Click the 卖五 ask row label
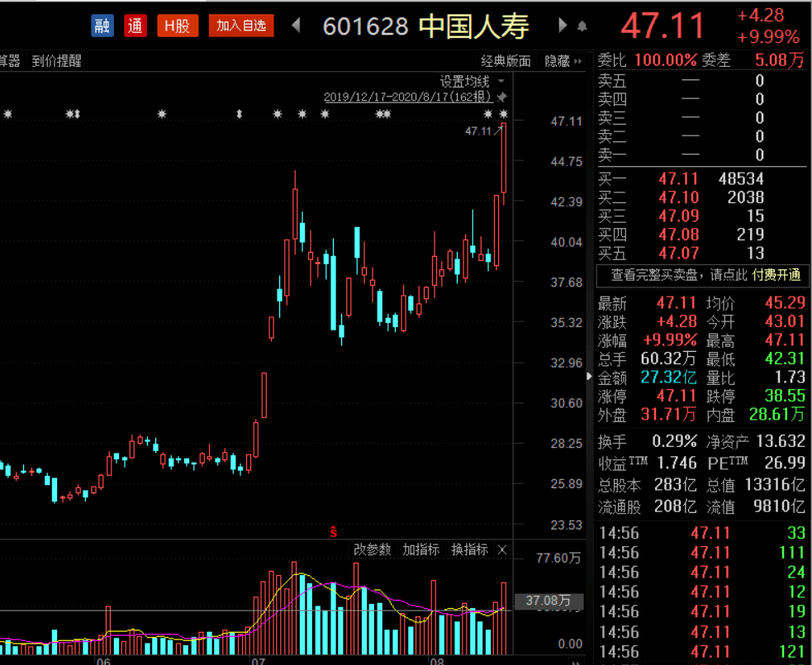Screen dimensions: 812x665 (612, 81)
